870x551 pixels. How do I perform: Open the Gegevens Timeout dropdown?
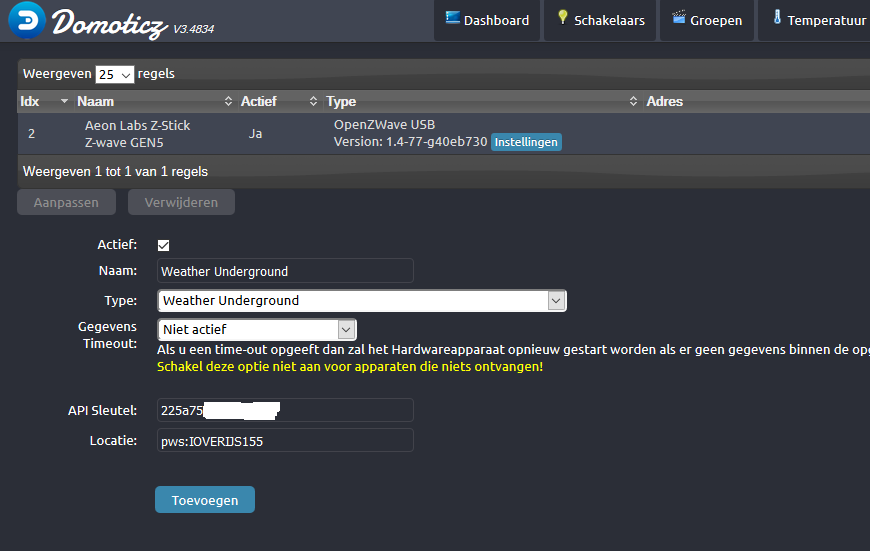click(x=257, y=330)
